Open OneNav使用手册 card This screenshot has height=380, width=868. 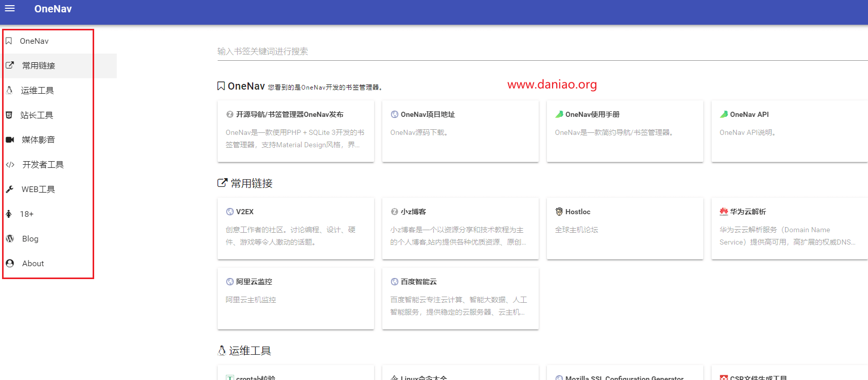[x=625, y=131]
